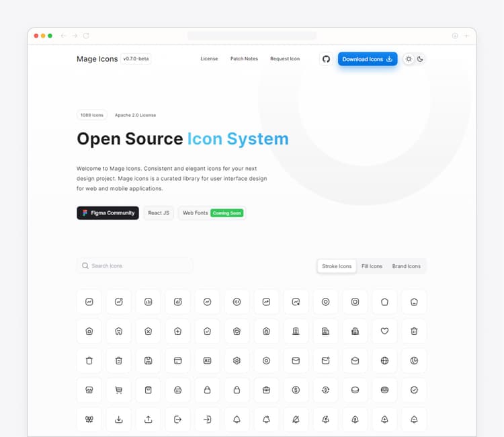
Task: Select the upload tray icon
Action: tap(149, 420)
